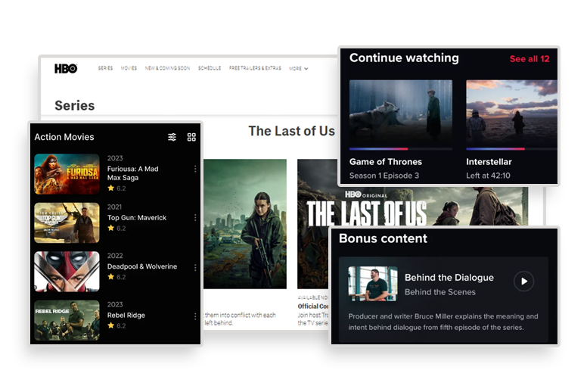587x392 pixels.
Task: Click the HBO logo
Action: click(x=66, y=69)
